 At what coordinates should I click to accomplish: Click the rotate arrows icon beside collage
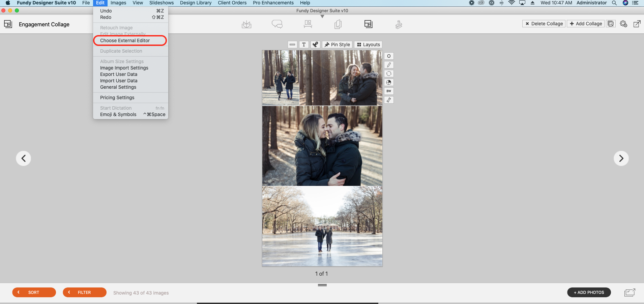point(389,74)
